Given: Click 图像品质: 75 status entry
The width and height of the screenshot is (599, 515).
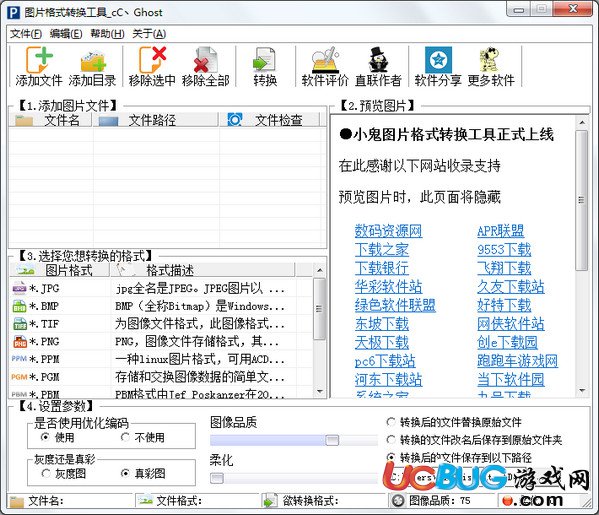Looking at the screenshot, I should pyautogui.click(x=439, y=500).
